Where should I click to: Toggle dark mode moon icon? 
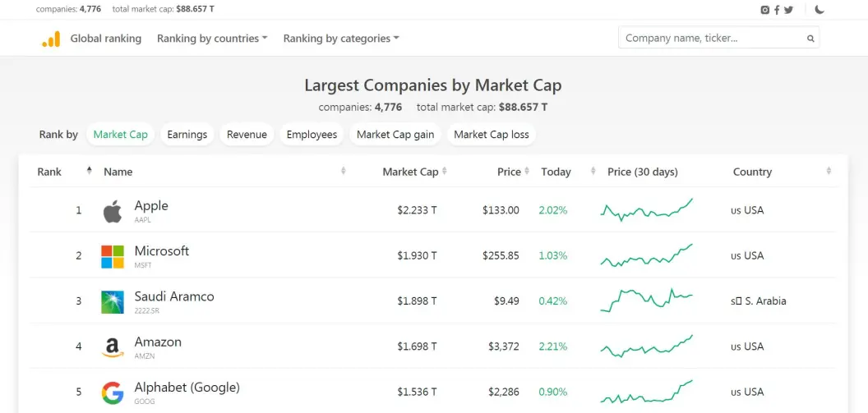820,9
